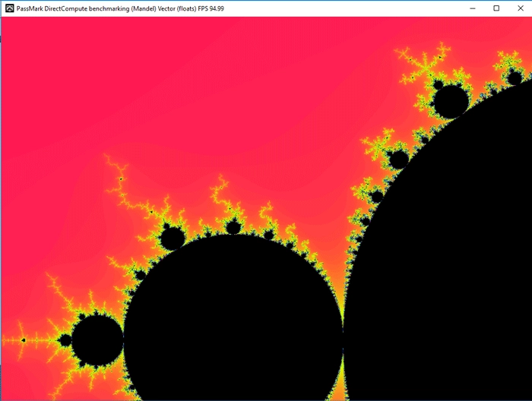Click the PassMark app icon in title bar
The image size is (532, 401).
point(10,8)
